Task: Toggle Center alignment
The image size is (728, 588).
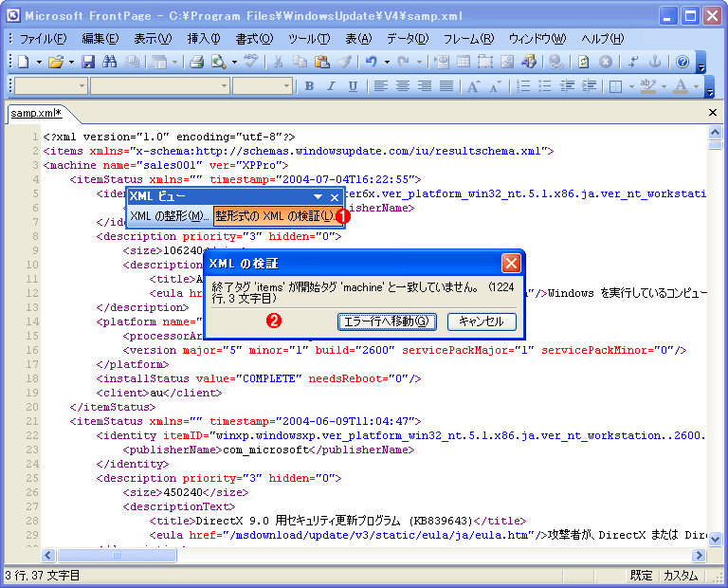Action: click(403, 86)
